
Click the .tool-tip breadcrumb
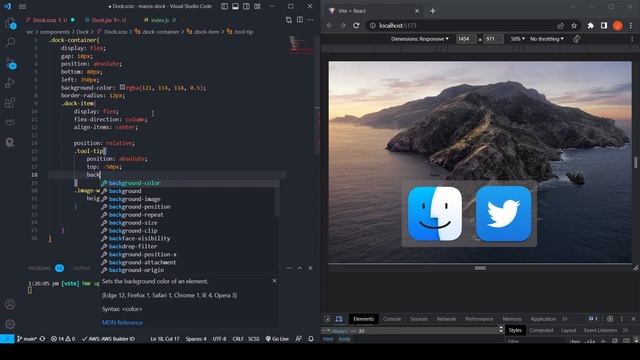pos(240,32)
